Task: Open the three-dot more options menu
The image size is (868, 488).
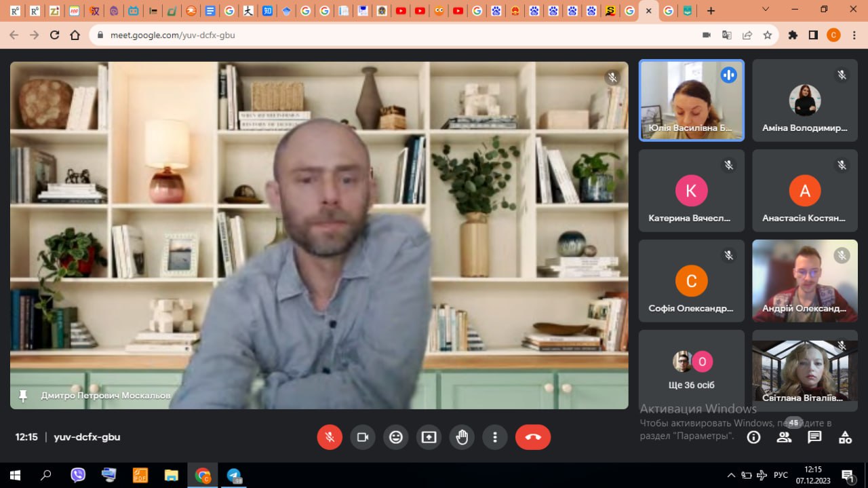Action: point(495,437)
